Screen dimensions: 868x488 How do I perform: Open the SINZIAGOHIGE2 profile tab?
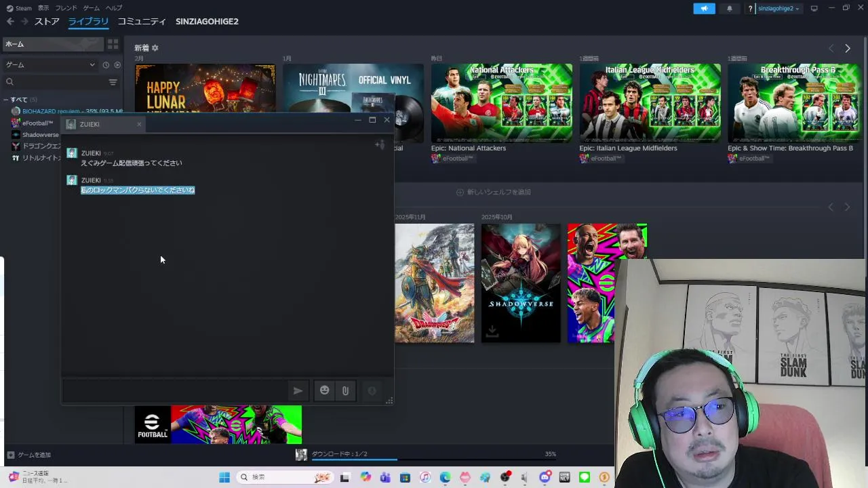(207, 22)
